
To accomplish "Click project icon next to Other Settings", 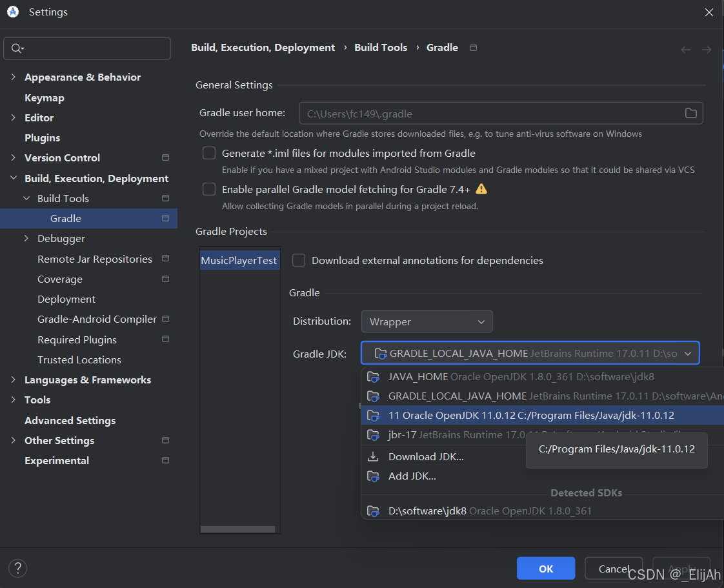I will 165,440.
